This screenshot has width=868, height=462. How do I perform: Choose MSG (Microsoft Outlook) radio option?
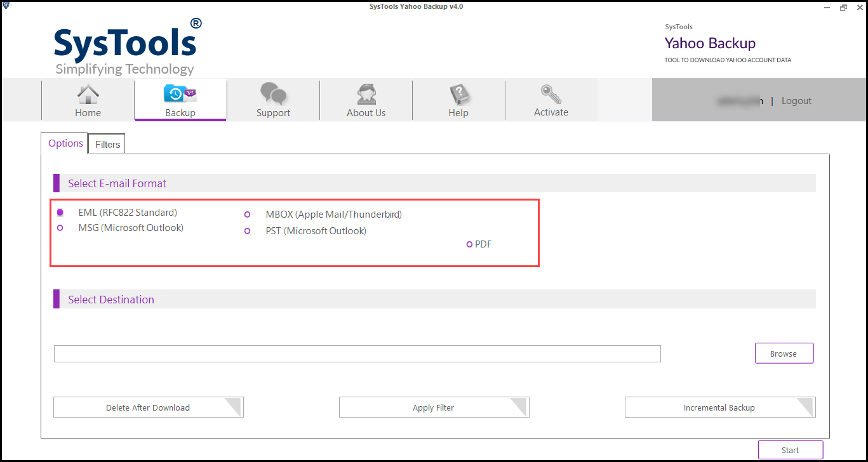60,228
